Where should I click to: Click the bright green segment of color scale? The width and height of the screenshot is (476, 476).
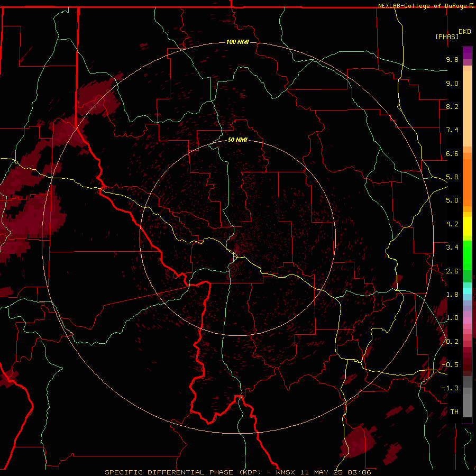pos(467,255)
